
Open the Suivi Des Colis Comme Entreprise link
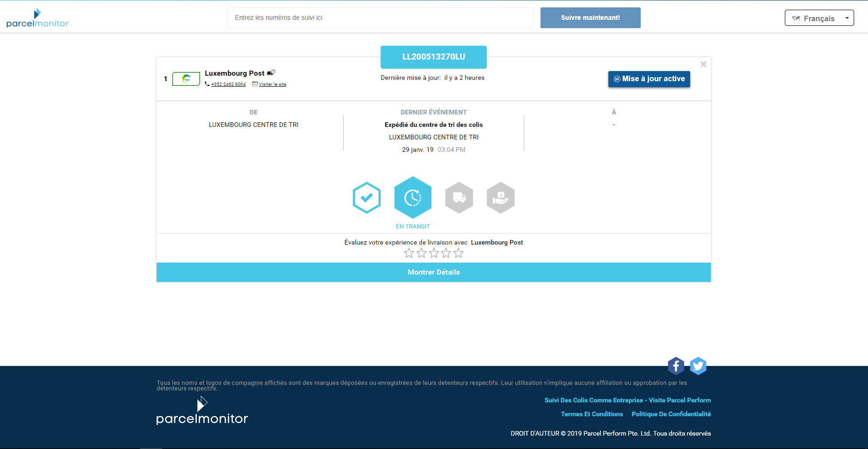click(627, 400)
